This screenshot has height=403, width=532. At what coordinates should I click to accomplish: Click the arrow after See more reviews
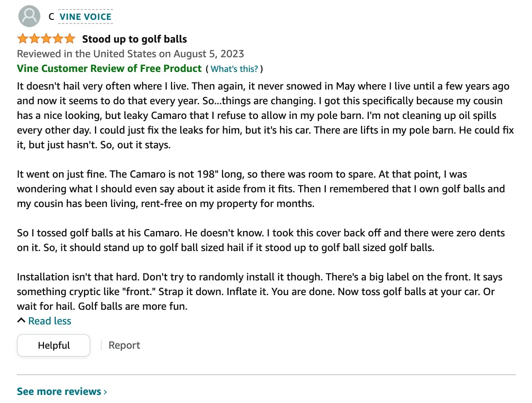point(105,392)
